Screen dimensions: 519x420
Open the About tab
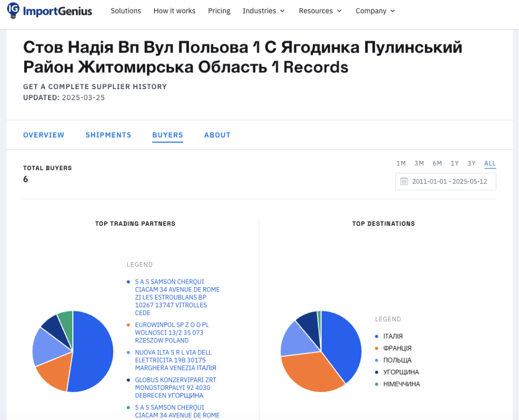tap(217, 135)
